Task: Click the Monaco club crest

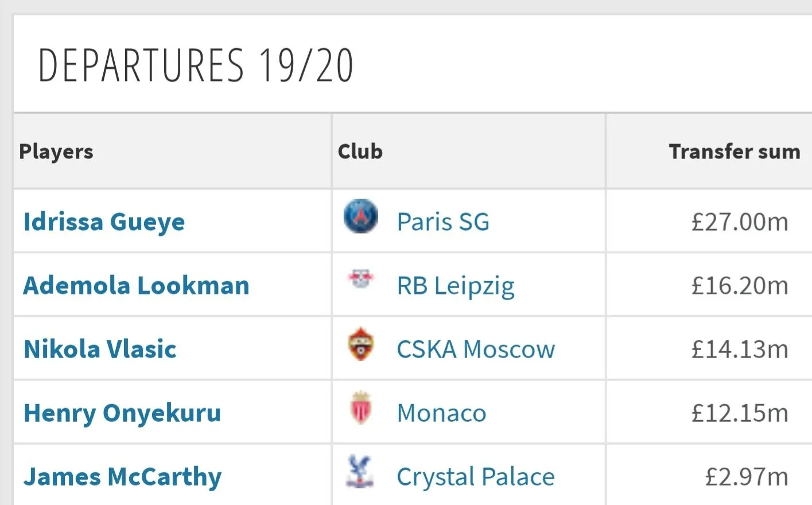Action: 360,407
